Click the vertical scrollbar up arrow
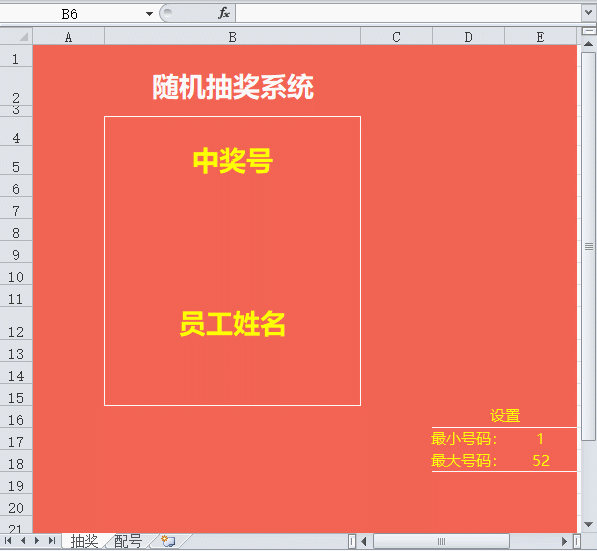This screenshot has width=597, height=551. click(x=589, y=44)
